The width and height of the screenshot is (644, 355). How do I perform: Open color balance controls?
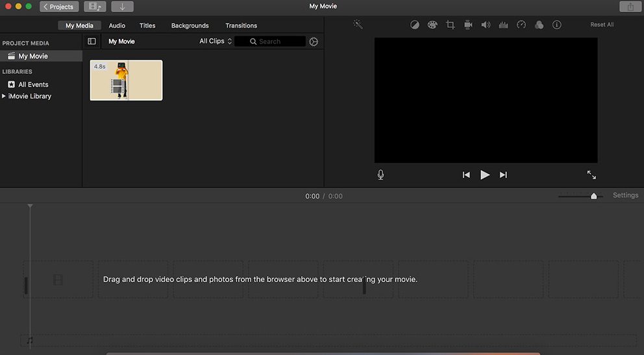click(415, 25)
